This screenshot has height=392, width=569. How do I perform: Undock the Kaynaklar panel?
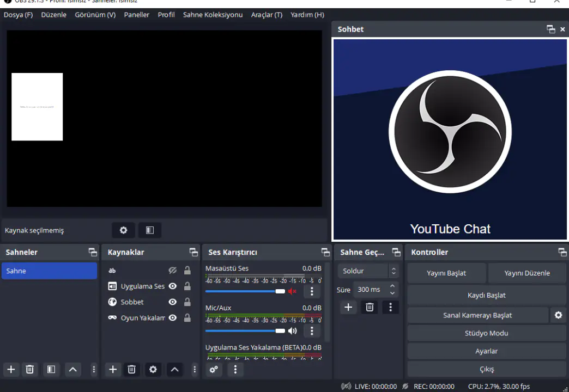click(194, 253)
